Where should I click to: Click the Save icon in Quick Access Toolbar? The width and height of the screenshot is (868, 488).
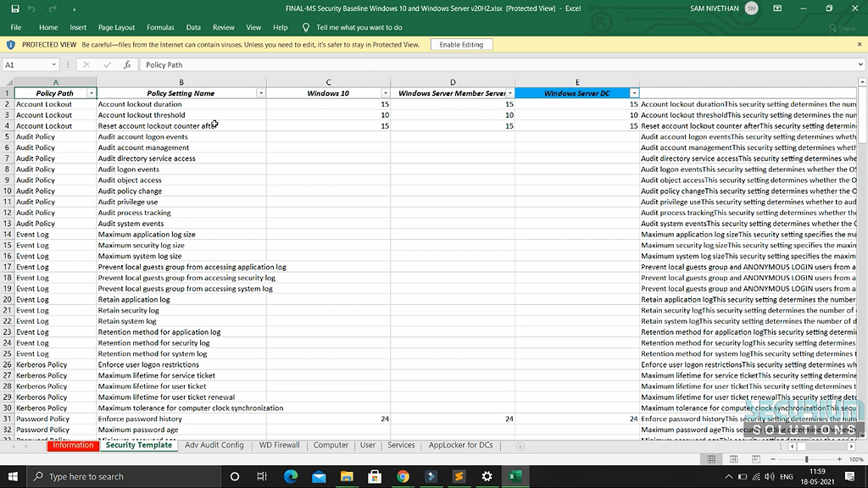(x=15, y=8)
